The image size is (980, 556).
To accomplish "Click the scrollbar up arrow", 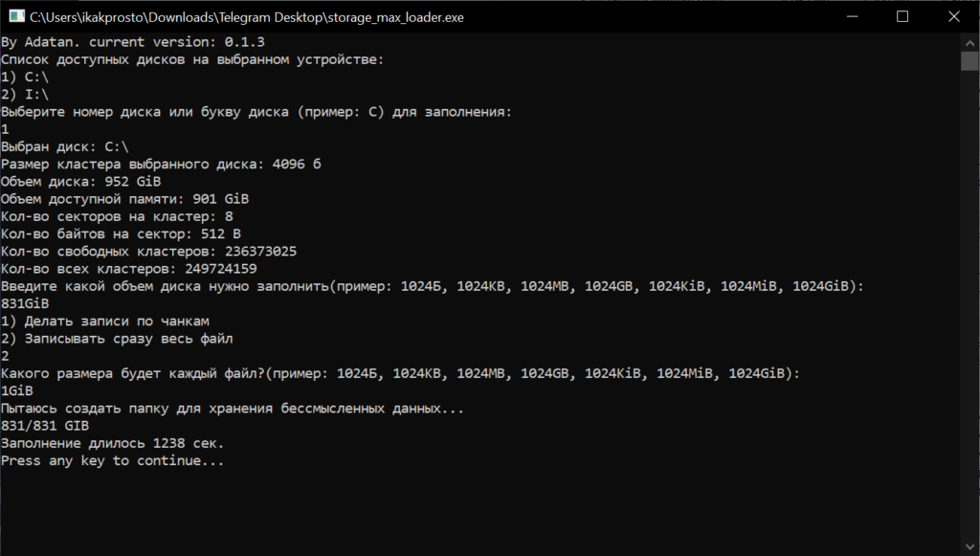I will (969, 43).
